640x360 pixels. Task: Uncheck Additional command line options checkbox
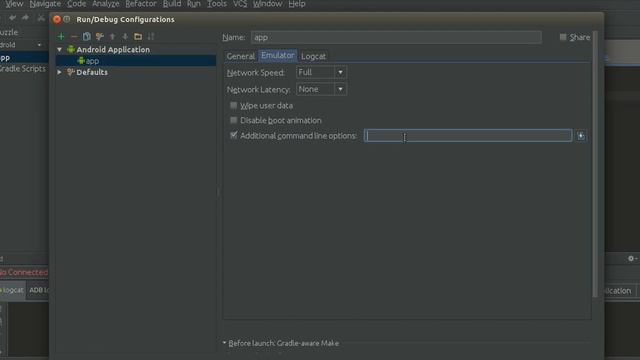(x=233, y=135)
